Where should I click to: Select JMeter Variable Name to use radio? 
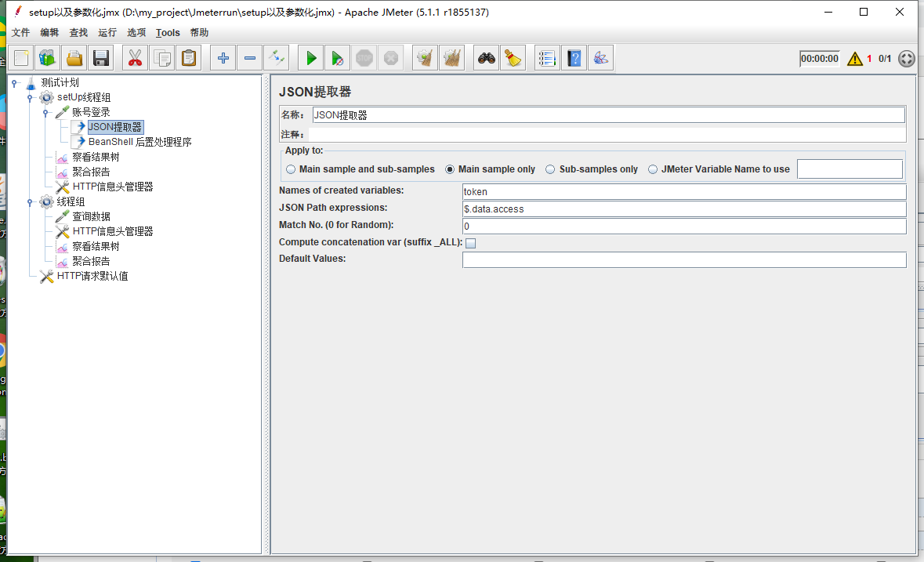tap(653, 169)
